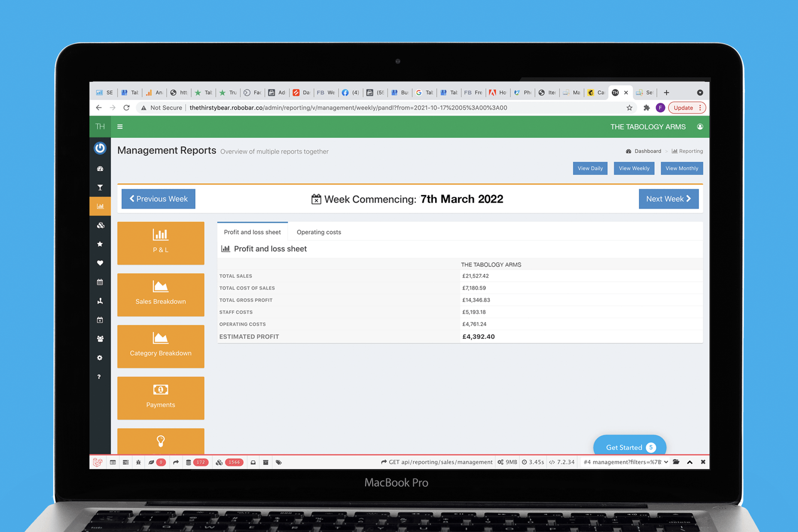798x532 pixels.
Task: Click the folder open icon in the debug bar
Action: (676, 462)
